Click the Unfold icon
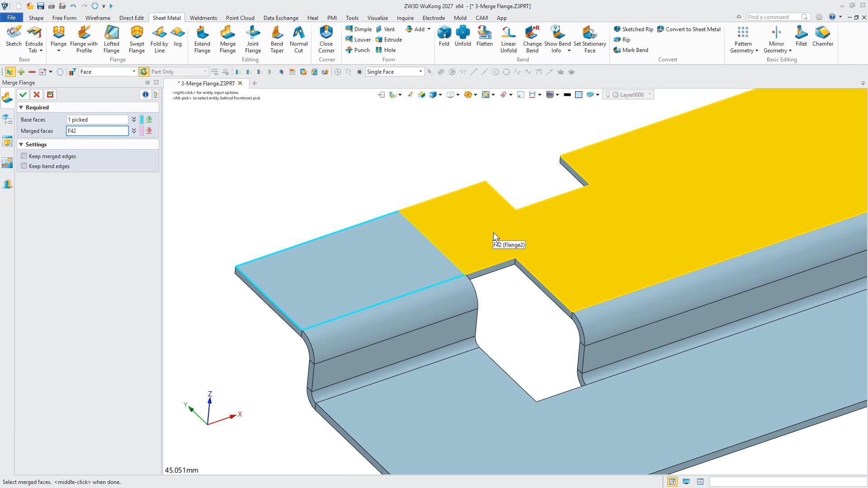The image size is (868, 488). click(462, 36)
